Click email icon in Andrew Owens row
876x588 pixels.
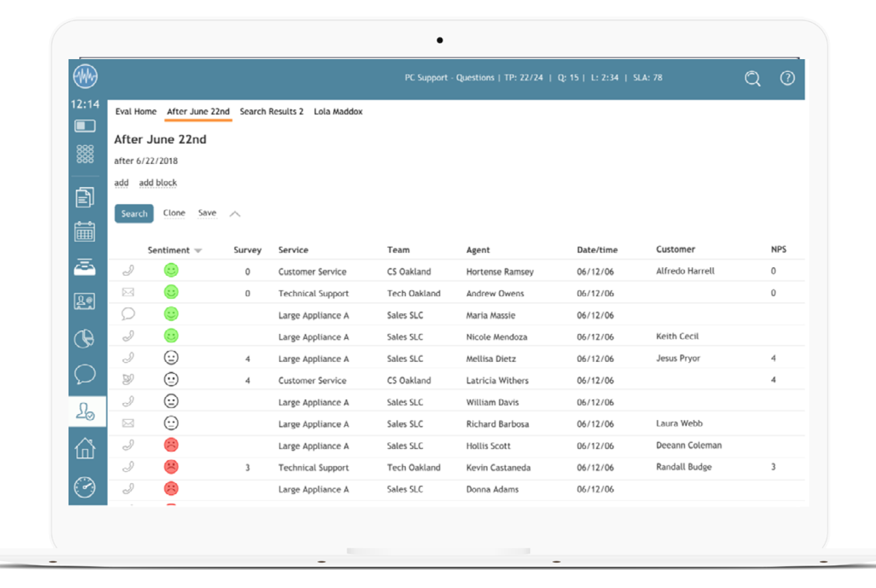click(128, 292)
